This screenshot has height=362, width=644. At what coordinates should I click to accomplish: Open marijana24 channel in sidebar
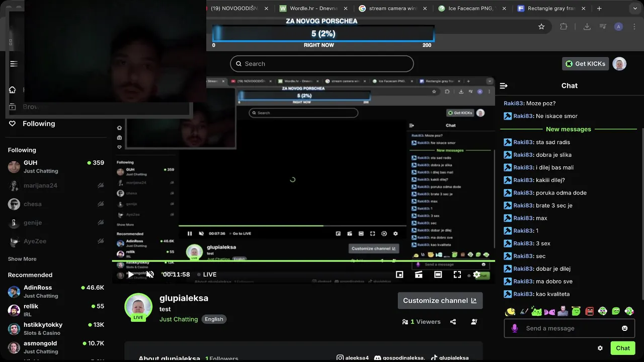[x=56, y=186]
